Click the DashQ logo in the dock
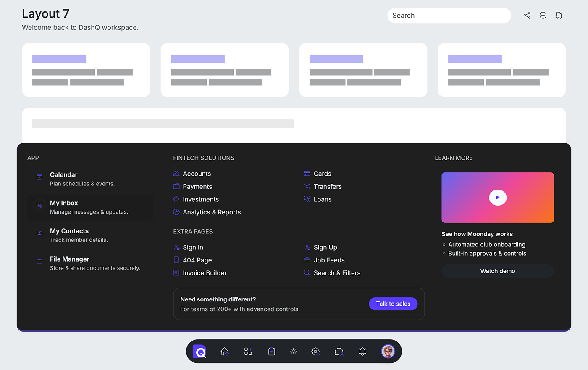This screenshot has height=370, width=588. click(199, 351)
